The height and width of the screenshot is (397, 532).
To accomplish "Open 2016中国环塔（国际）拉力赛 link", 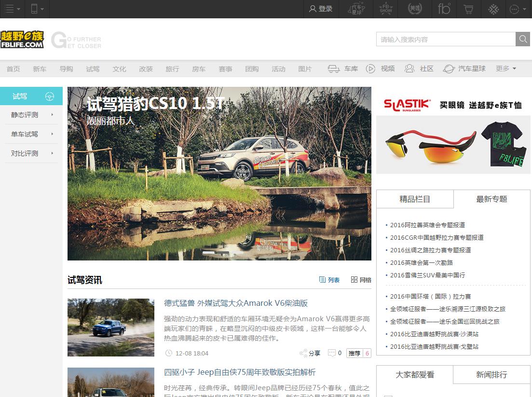I will [x=431, y=297].
